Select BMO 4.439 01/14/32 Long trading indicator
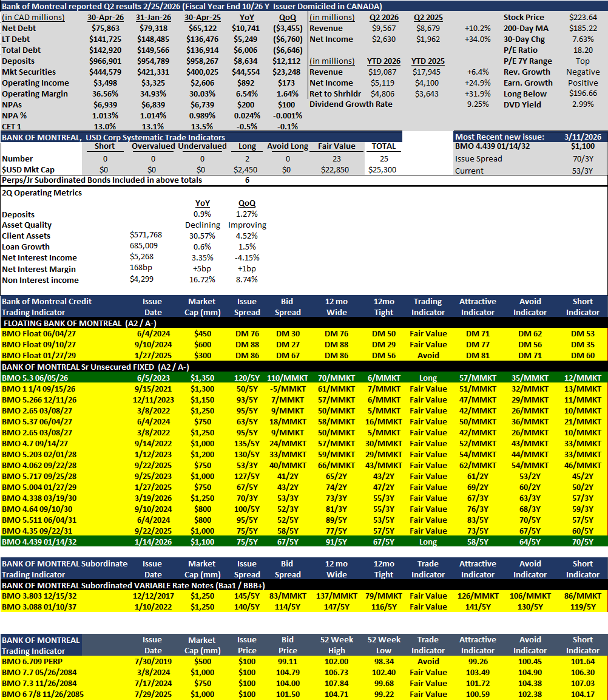The width and height of the screenshot is (608, 700). pos(428,542)
